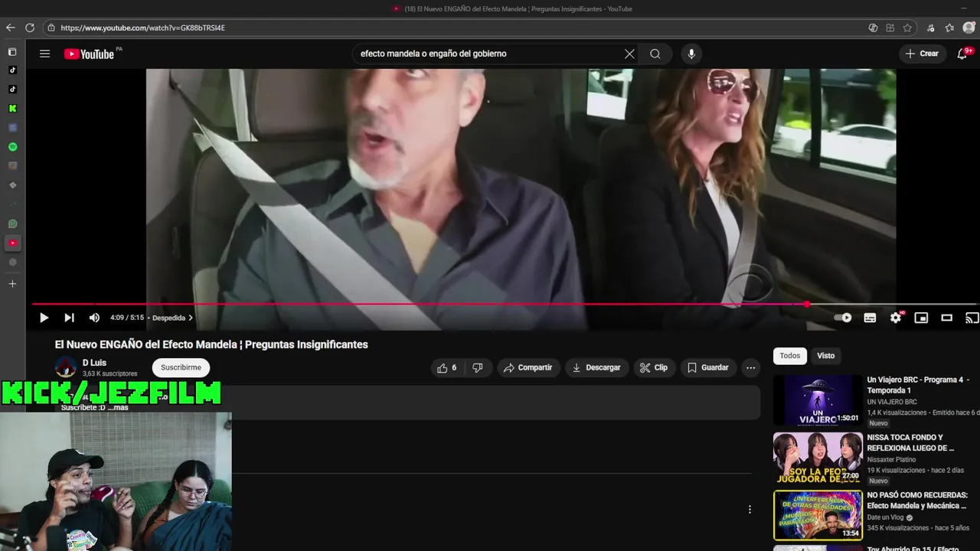Open video settings gear
This screenshot has width=980, height=551.
point(896,318)
